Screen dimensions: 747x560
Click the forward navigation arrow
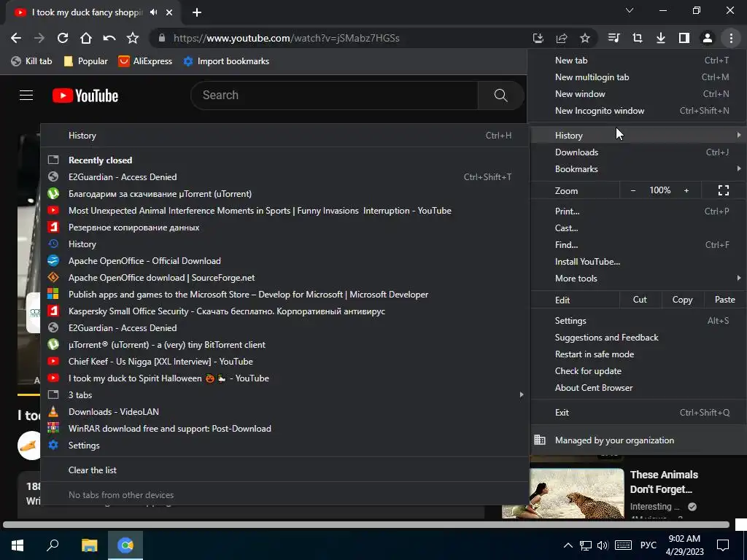(39, 38)
